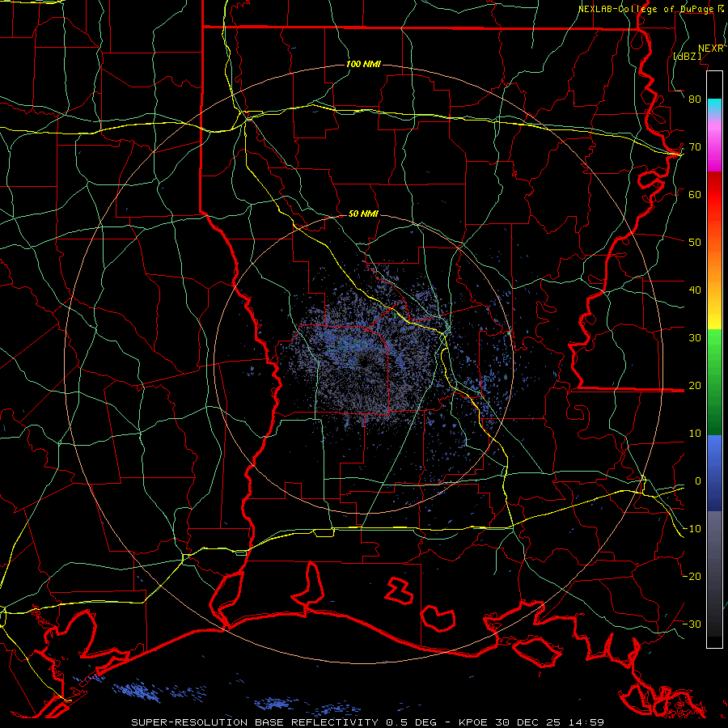Click the 10 value on dBZ scale
The width and height of the screenshot is (728, 728).
click(695, 434)
